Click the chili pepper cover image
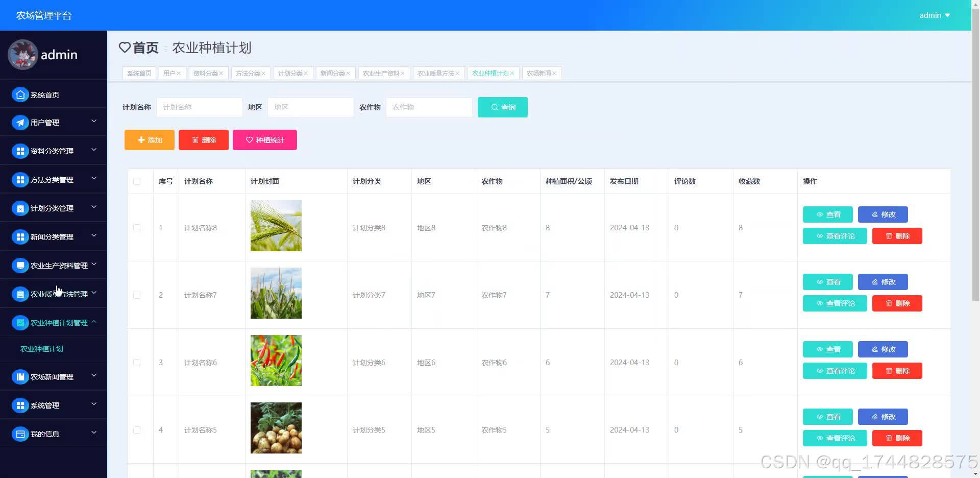 tap(276, 361)
